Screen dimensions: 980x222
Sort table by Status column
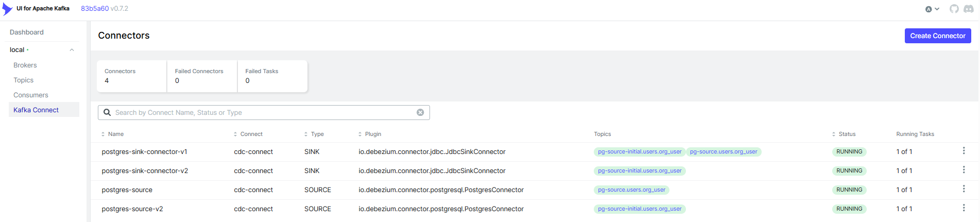(844, 134)
